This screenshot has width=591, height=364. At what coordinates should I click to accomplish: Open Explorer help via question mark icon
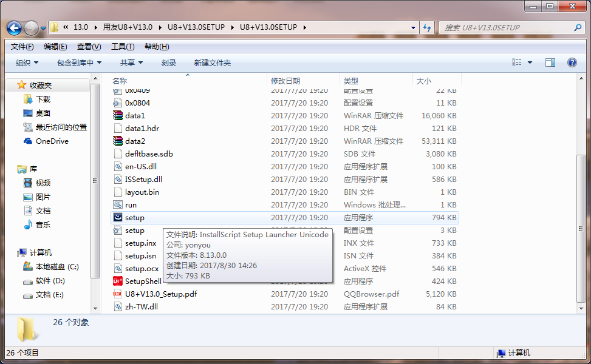coord(571,62)
